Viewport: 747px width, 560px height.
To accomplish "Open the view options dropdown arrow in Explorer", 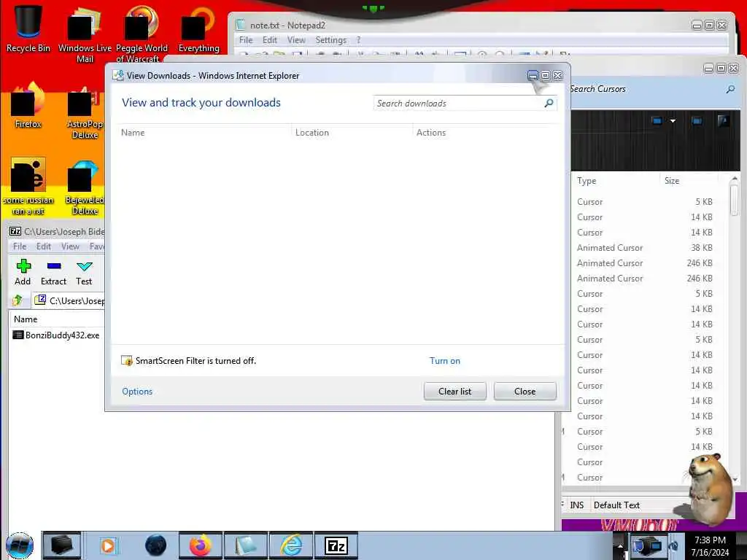I will click(673, 121).
